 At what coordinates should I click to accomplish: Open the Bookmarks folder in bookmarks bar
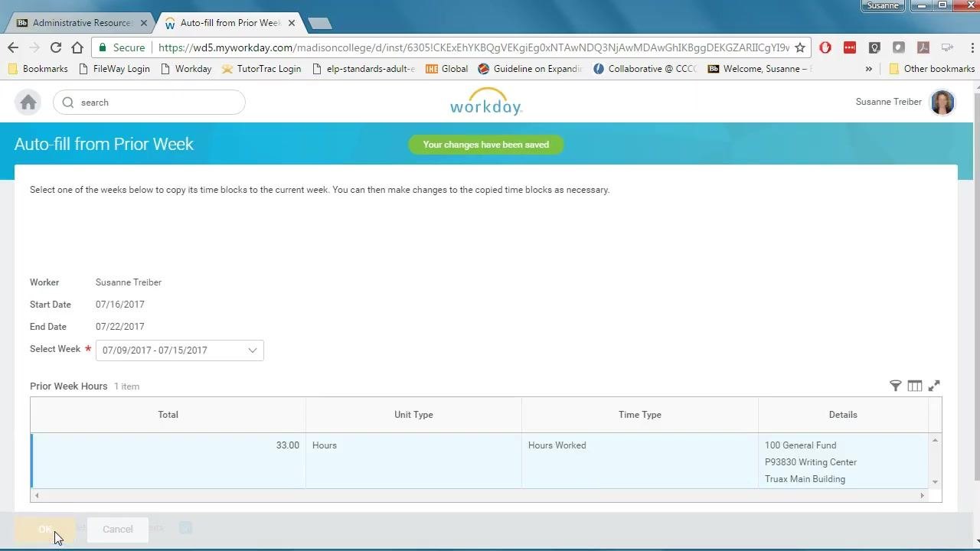tap(38, 69)
